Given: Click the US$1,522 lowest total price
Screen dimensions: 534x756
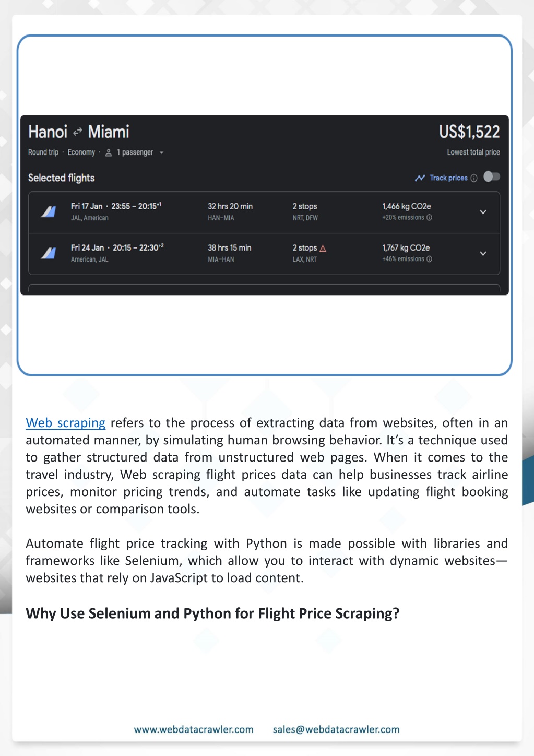Looking at the screenshot, I should [x=469, y=132].
